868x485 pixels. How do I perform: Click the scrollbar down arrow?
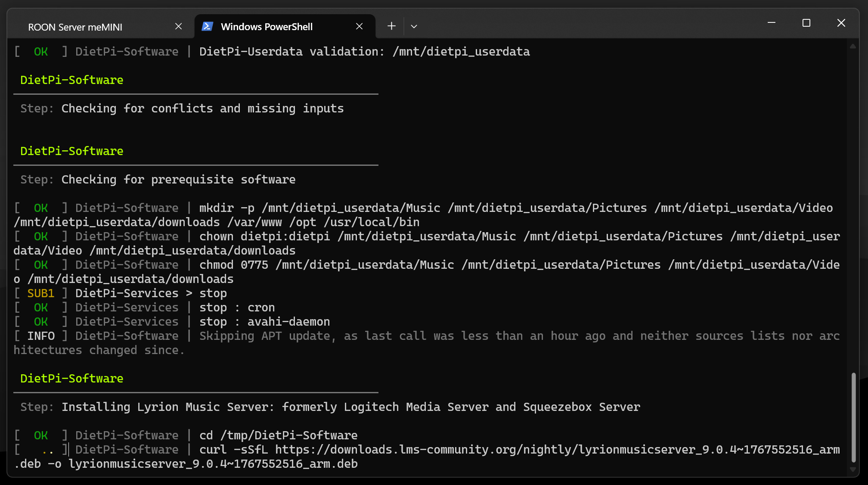pyautogui.click(x=853, y=469)
